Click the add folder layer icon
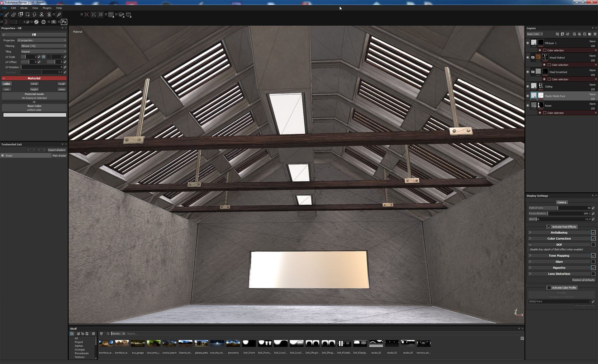 [x=590, y=34]
